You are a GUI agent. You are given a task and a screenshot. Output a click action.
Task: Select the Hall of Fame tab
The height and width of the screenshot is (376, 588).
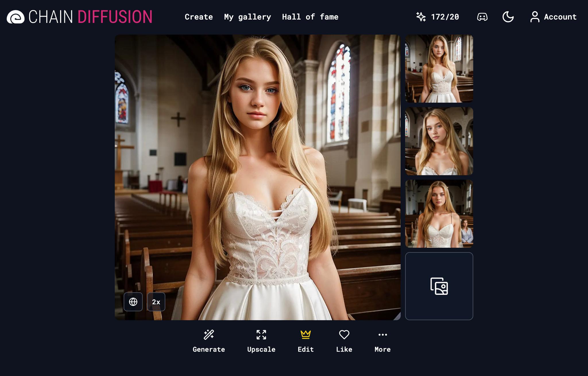tap(310, 17)
